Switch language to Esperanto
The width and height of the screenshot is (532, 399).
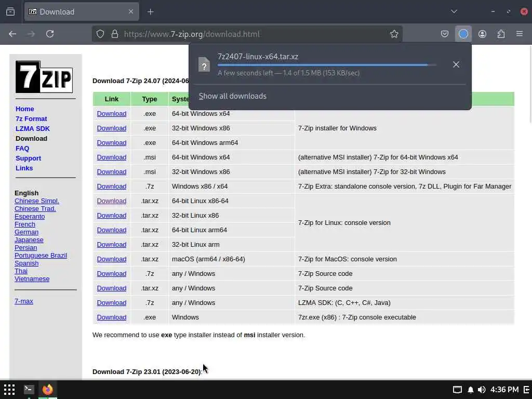point(30,217)
